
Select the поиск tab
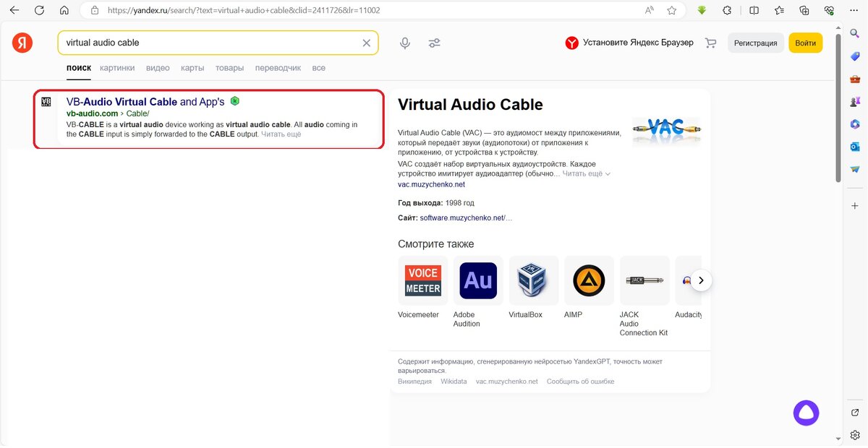tap(79, 68)
